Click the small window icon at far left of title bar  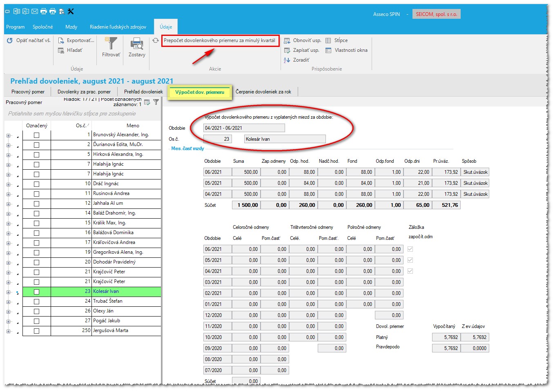click(7, 12)
